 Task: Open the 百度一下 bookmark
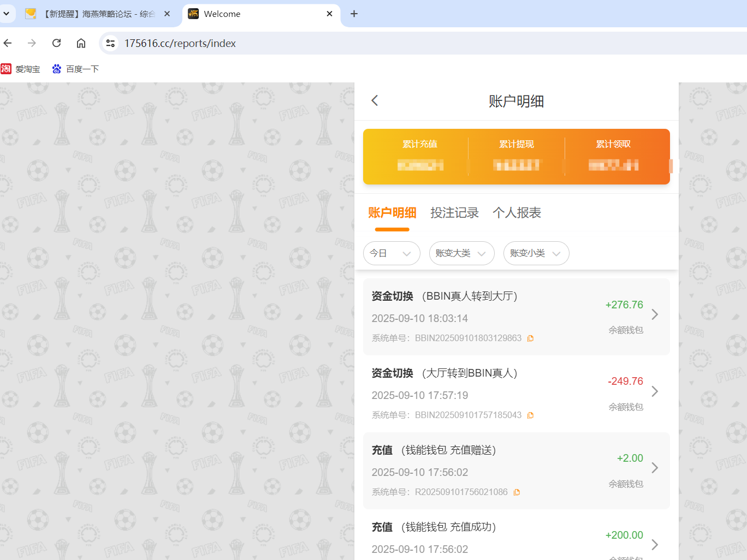pos(75,69)
